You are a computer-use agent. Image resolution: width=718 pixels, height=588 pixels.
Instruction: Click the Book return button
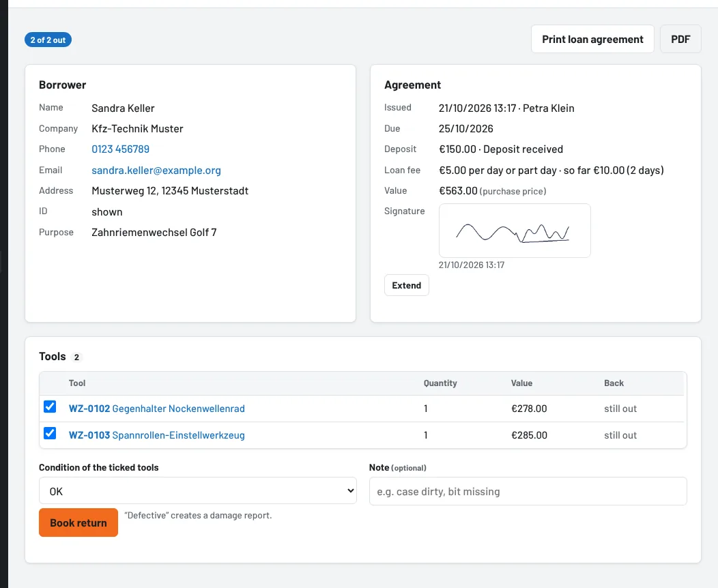(x=78, y=523)
